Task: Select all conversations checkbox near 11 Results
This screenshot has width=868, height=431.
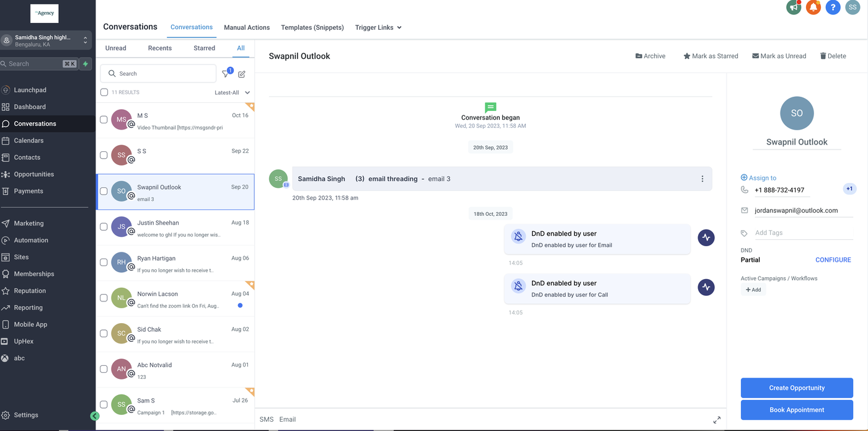Action: coord(104,92)
